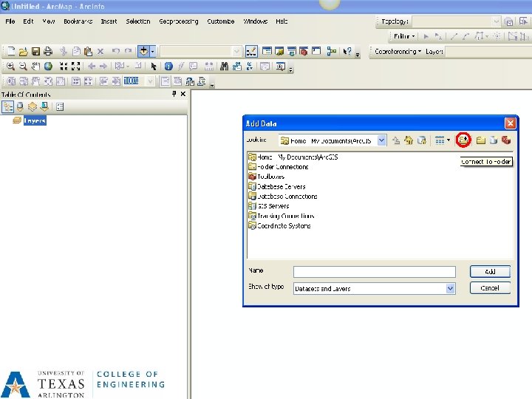Open the Editor dropdown menu
The image size is (532, 399).
tap(404, 36)
